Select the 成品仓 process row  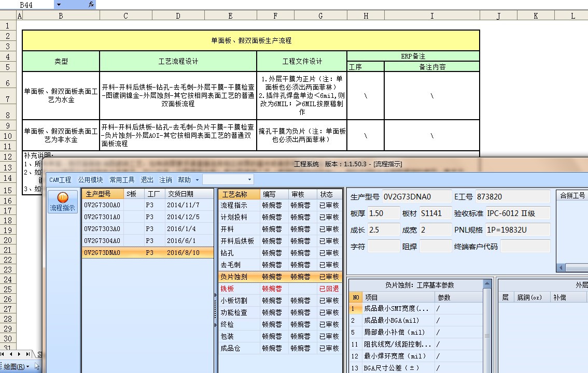(280, 348)
